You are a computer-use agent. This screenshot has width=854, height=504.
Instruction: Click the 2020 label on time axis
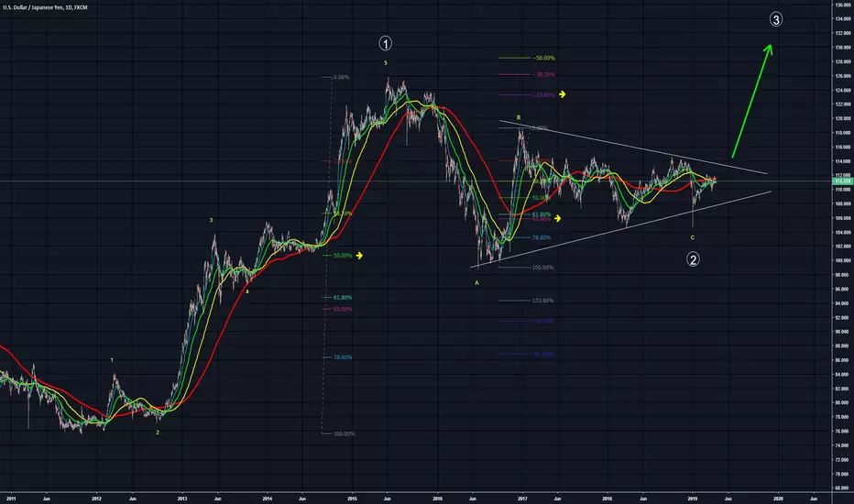click(778, 499)
